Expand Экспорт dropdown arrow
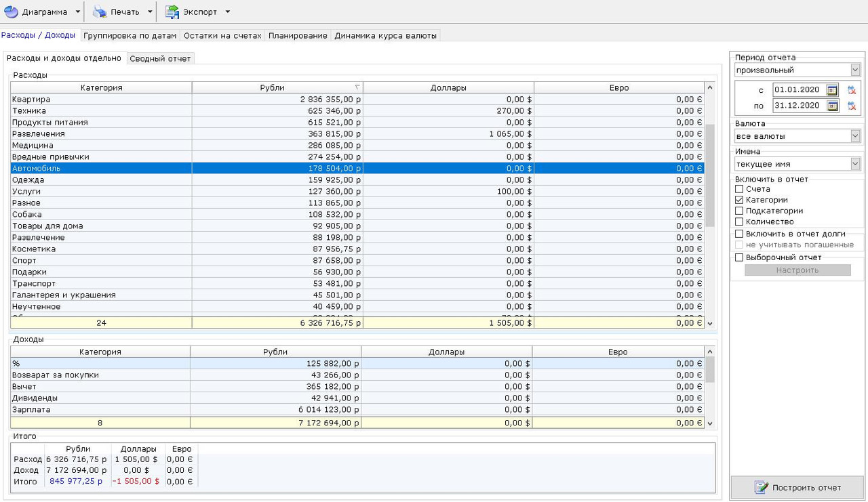This screenshot has width=868, height=502. coord(227,12)
